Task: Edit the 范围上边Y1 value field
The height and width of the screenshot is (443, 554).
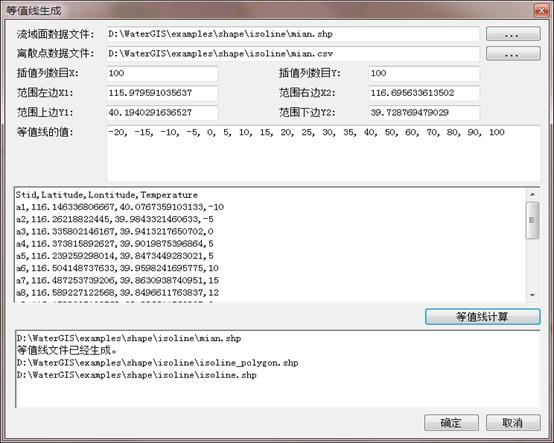Action: 162,113
